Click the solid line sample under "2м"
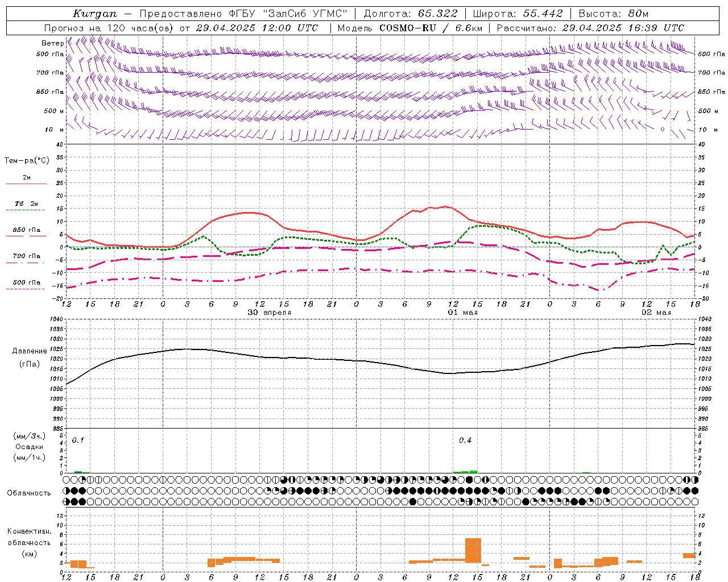Viewport: 728px width, 582px height. (27, 184)
